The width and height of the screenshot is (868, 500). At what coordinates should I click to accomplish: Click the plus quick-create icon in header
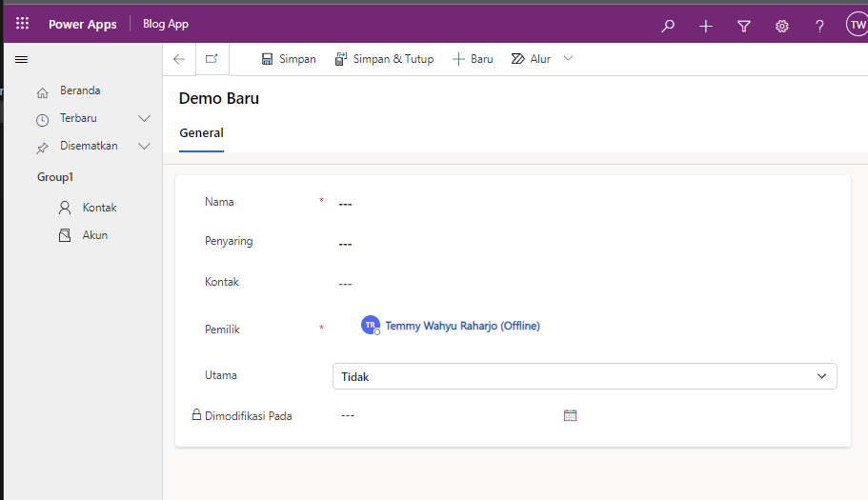click(706, 26)
